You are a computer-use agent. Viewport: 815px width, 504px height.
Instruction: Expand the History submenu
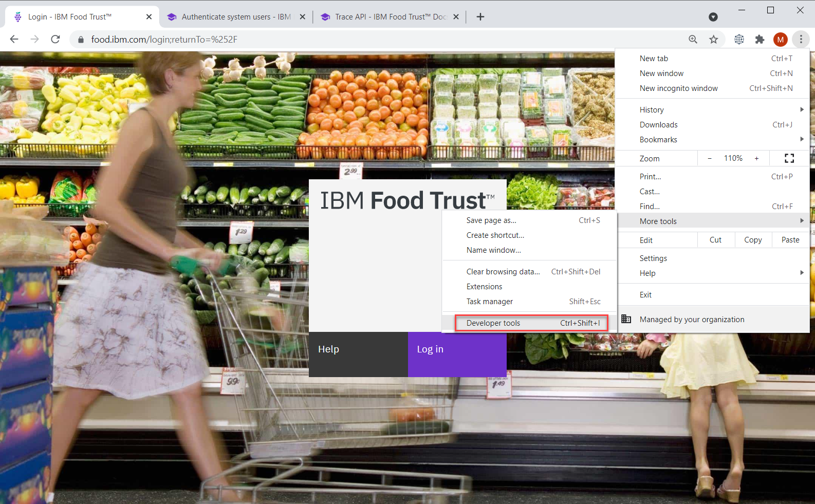tap(712, 110)
